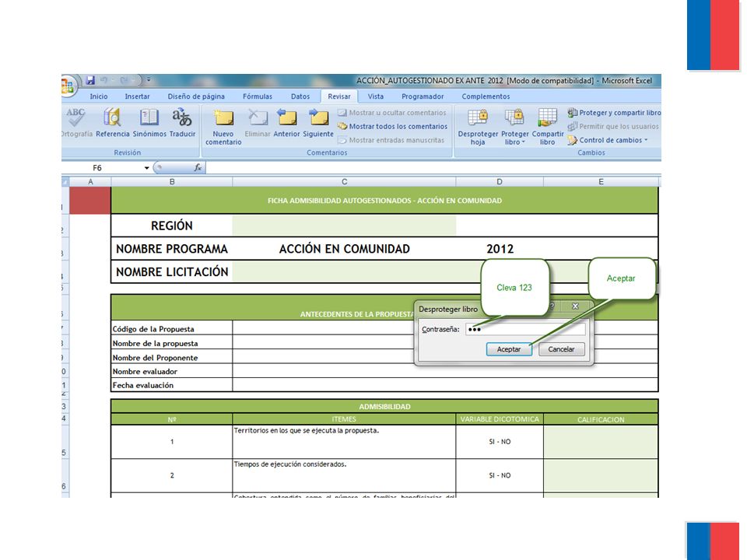
Task: Click the calificación cell for item 2
Action: (x=601, y=475)
